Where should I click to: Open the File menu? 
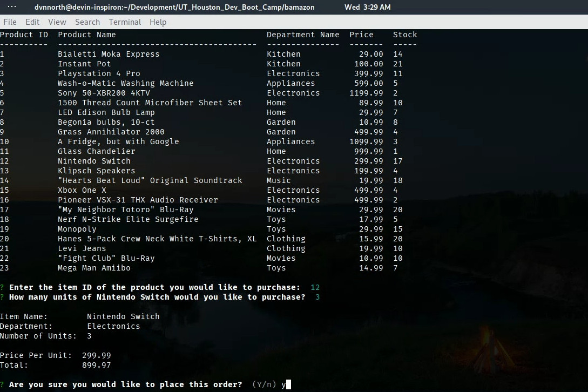(10, 22)
